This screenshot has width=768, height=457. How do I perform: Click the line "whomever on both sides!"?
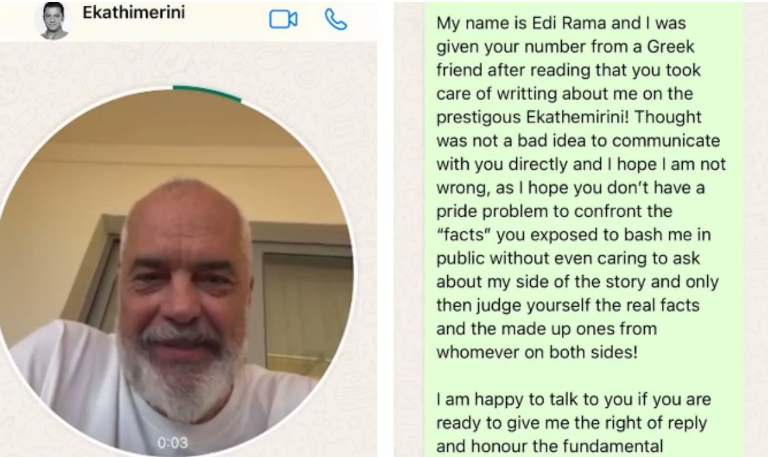tap(537, 352)
